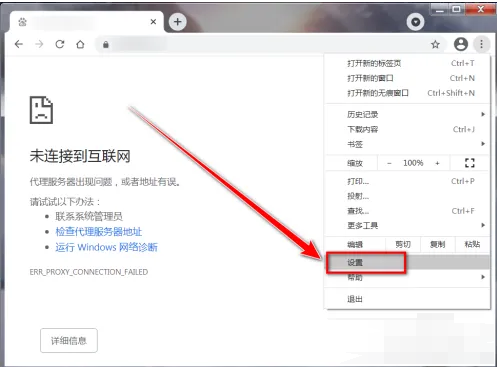
Task: Click the round dropdown icon in title bar
Action: (415, 22)
